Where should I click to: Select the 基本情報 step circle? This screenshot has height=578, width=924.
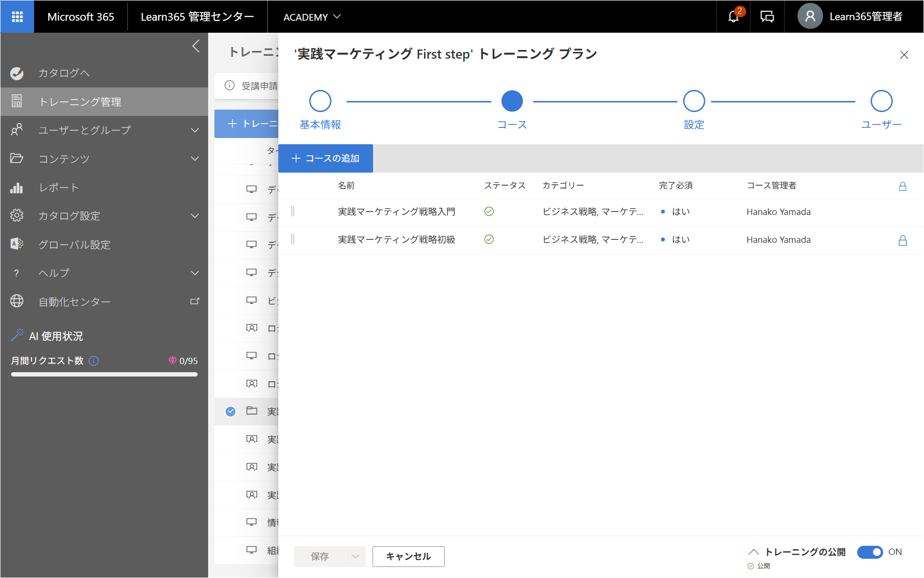(x=320, y=101)
